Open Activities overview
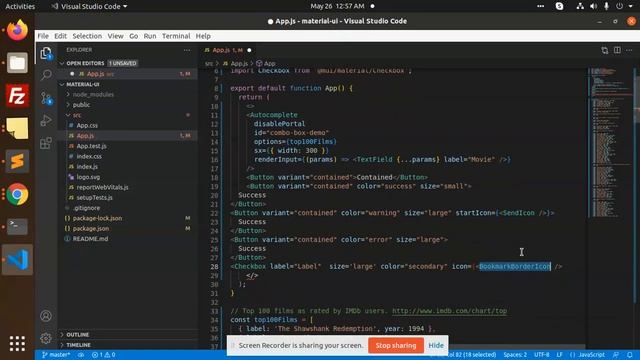Image resolution: width=640 pixels, height=360 pixels. click(20, 6)
